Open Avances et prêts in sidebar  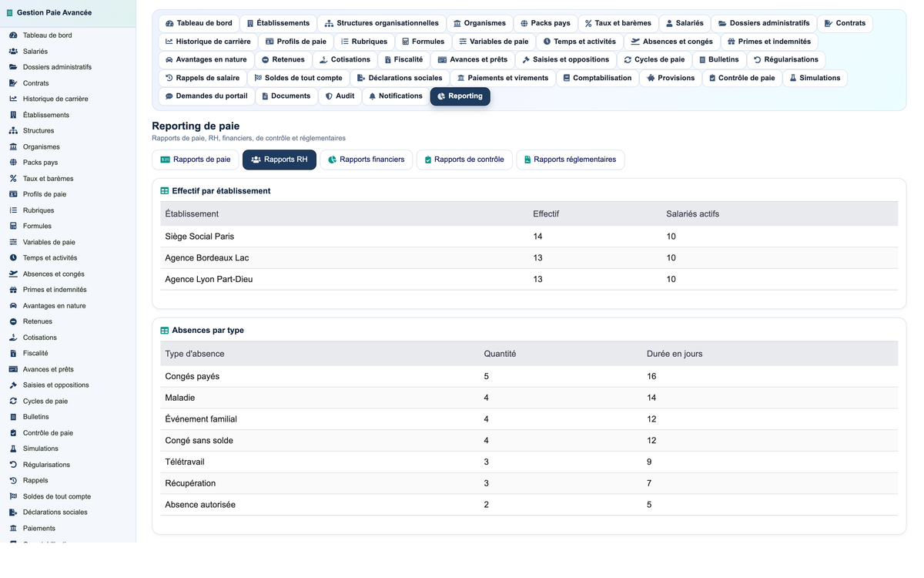68,369
